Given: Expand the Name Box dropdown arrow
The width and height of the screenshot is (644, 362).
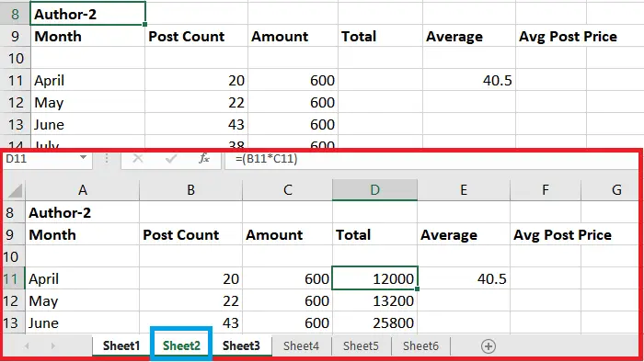Looking at the screenshot, I should (84, 158).
